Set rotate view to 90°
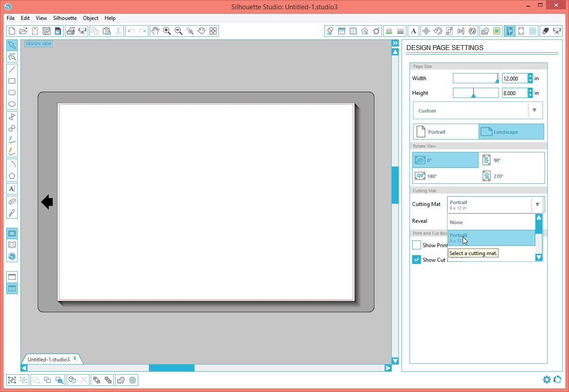This screenshot has height=392, width=569. 512,160
